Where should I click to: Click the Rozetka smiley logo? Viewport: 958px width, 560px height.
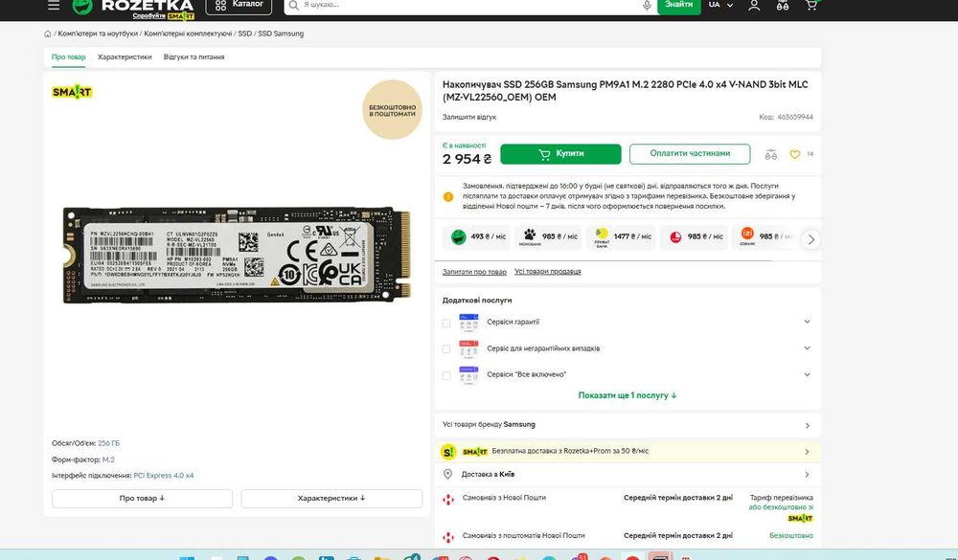[x=82, y=6]
